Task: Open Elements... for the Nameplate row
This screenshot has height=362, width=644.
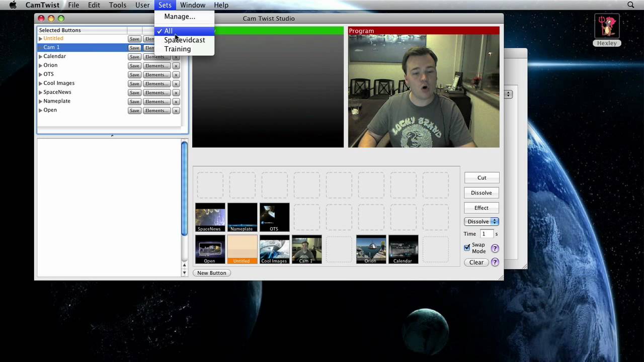Action: pyautogui.click(x=157, y=102)
